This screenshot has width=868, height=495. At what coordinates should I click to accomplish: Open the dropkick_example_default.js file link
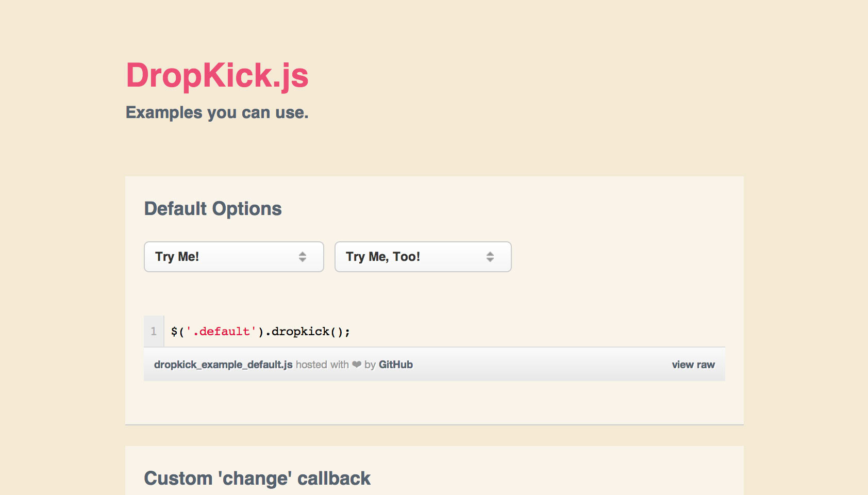pos(223,365)
